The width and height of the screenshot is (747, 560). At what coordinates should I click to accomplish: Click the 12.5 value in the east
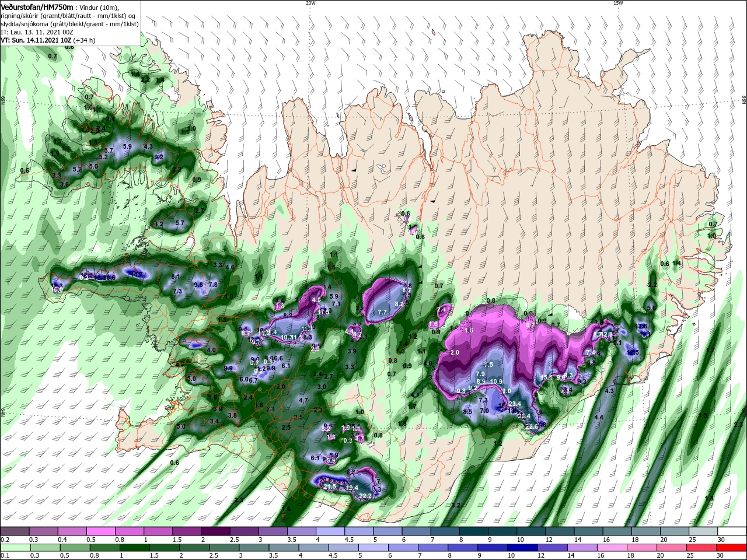click(633, 352)
